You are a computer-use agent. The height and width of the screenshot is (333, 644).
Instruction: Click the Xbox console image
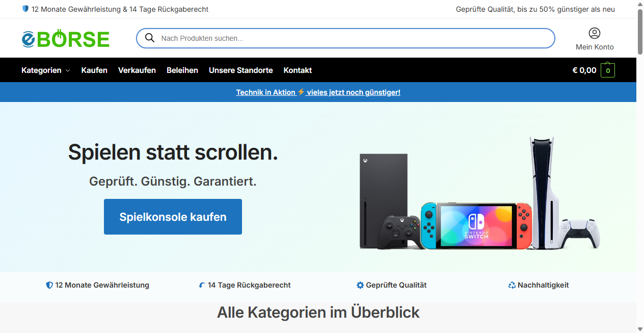[x=383, y=201]
